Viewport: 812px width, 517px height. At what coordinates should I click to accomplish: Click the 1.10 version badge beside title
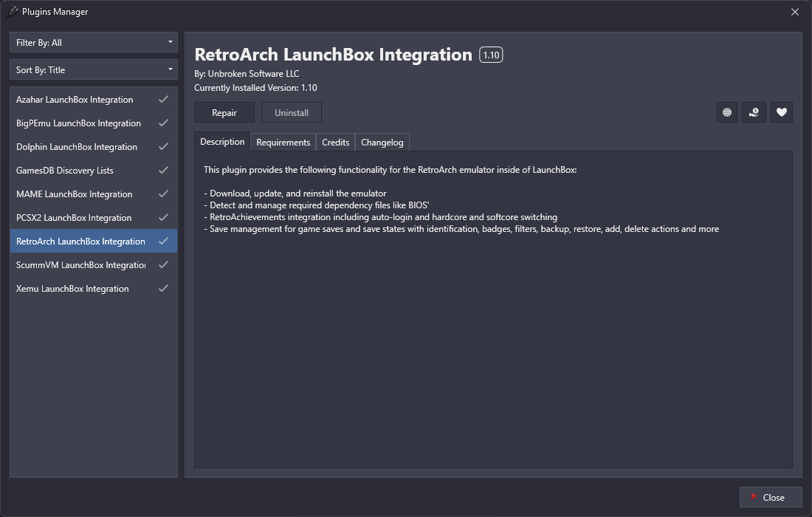(x=491, y=55)
